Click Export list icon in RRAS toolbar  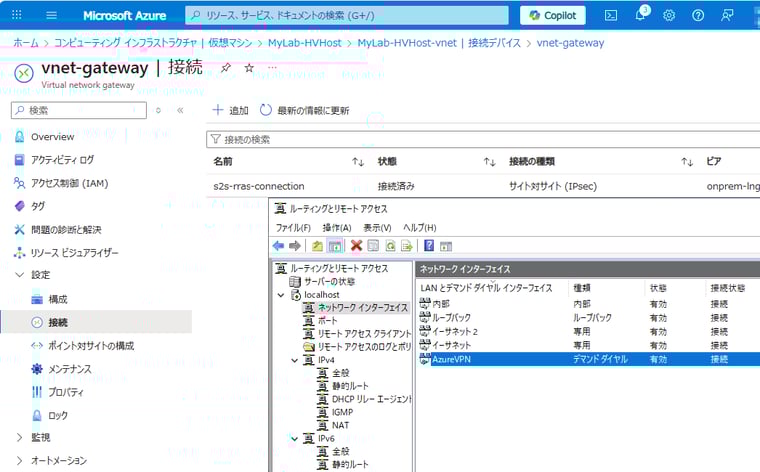point(407,246)
